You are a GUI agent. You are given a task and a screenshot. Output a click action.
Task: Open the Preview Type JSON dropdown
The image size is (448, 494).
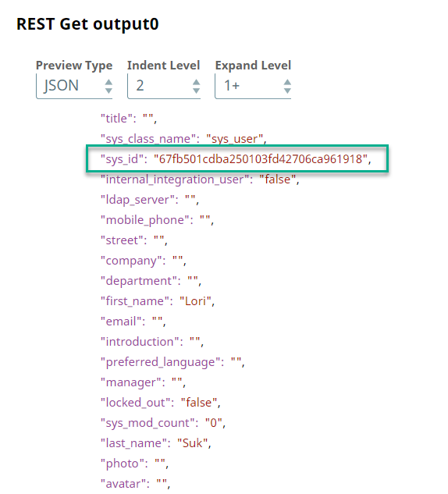pyautogui.click(x=74, y=86)
